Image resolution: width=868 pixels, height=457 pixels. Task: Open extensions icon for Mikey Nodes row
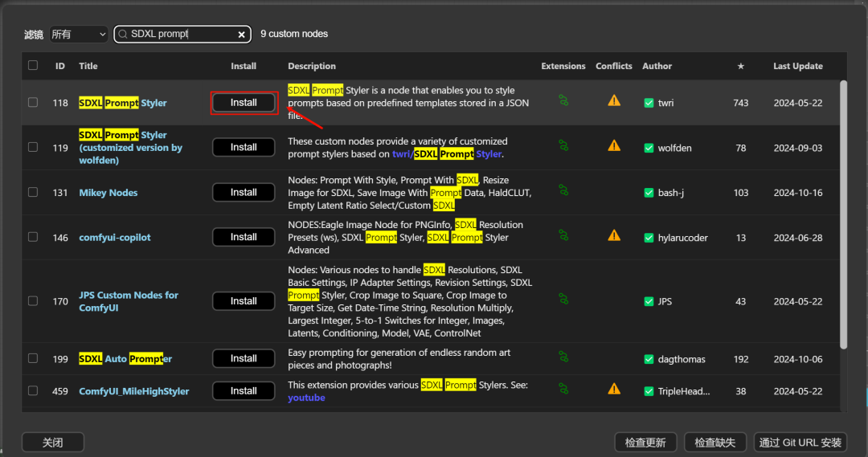click(563, 190)
